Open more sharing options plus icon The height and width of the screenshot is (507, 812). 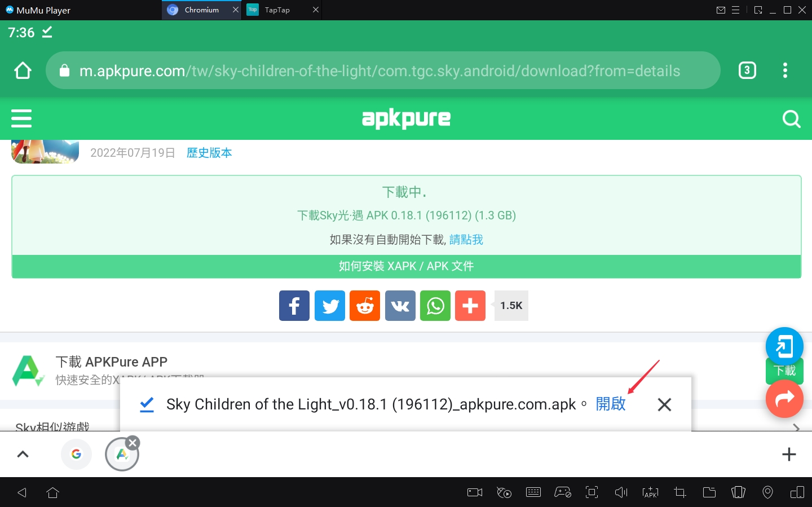point(470,306)
